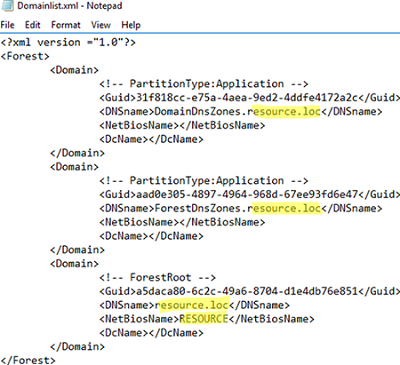Click the Guid line starting with 31f818cc

tap(249, 98)
